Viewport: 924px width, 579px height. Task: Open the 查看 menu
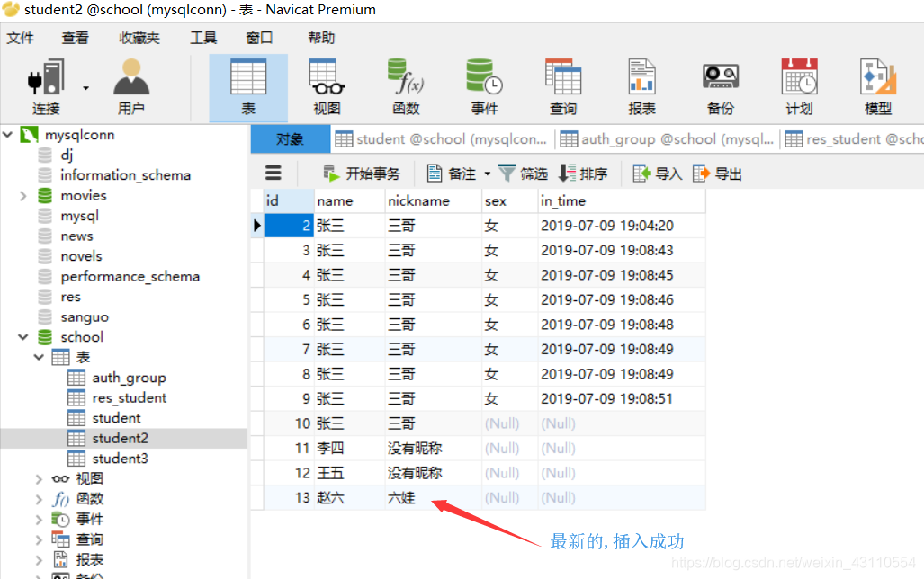tap(76, 39)
